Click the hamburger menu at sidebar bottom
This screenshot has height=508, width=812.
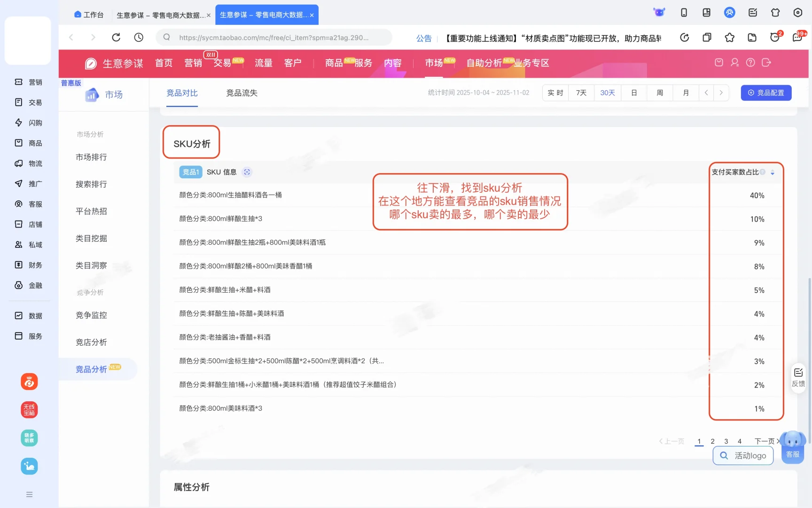click(29, 494)
